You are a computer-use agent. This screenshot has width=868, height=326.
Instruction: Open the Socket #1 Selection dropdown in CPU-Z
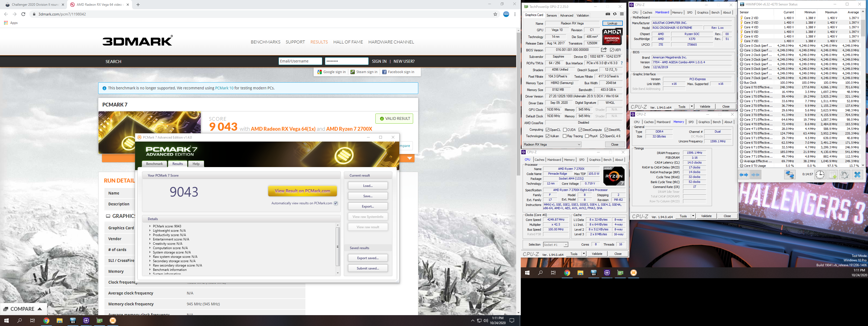click(556, 245)
